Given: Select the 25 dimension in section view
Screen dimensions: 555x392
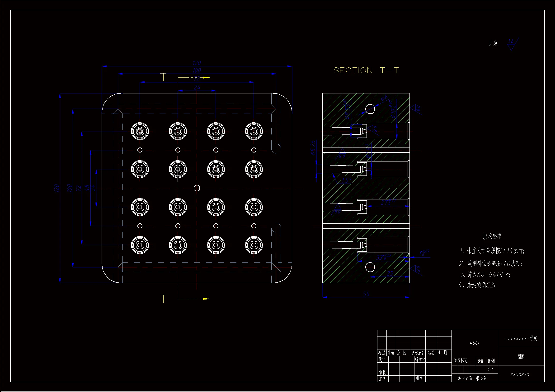Looking at the screenshot, I should [x=390, y=273].
